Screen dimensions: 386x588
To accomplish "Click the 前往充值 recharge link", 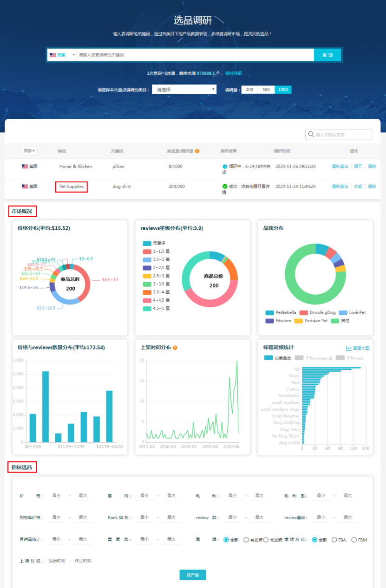I will coord(233,73).
